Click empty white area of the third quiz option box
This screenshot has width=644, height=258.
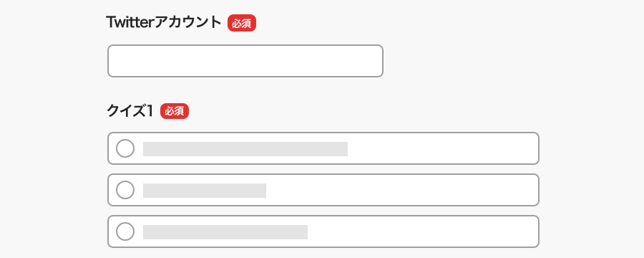click(x=423, y=231)
